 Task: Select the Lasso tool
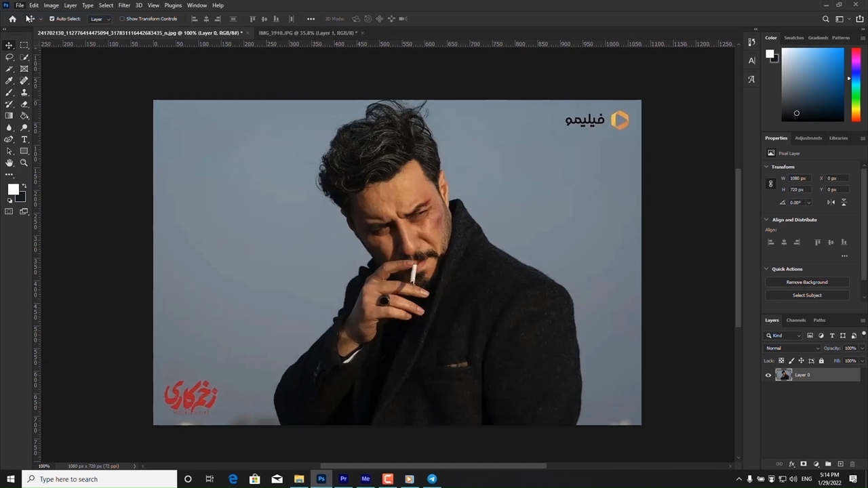tap(9, 57)
